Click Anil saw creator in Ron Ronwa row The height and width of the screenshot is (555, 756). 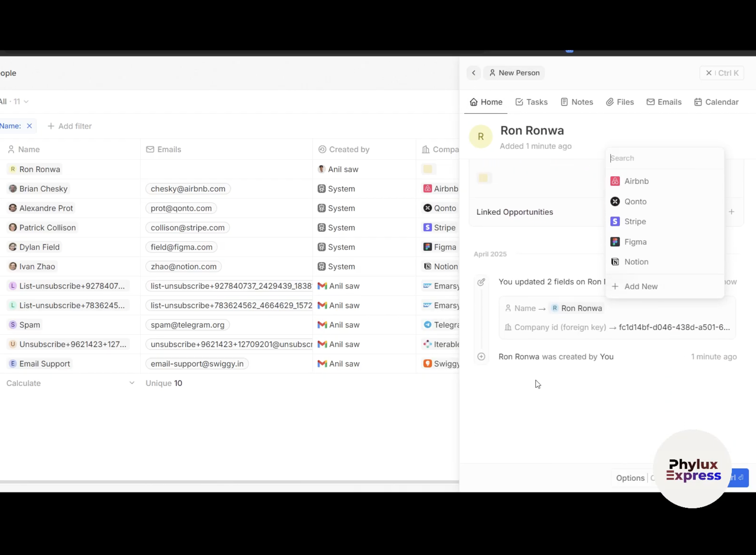338,169
